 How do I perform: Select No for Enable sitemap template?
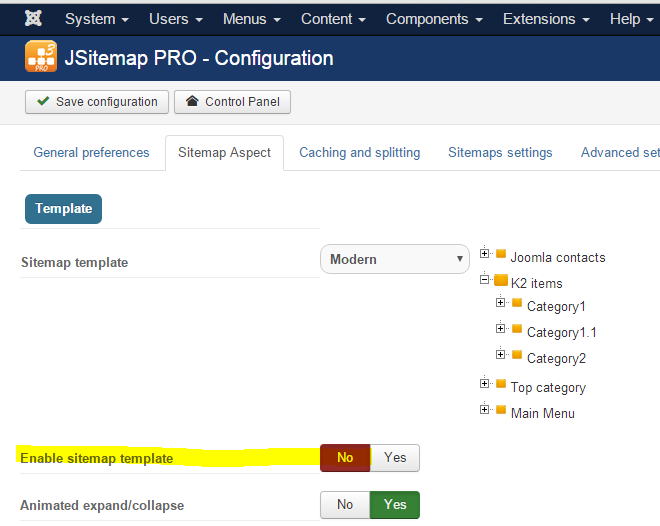345,458
